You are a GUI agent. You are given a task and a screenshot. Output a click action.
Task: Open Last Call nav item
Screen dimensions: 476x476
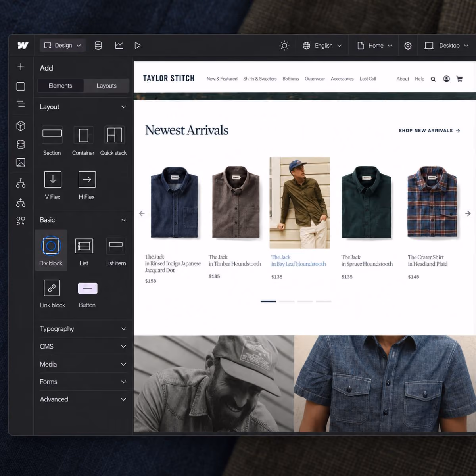(368, 79)
